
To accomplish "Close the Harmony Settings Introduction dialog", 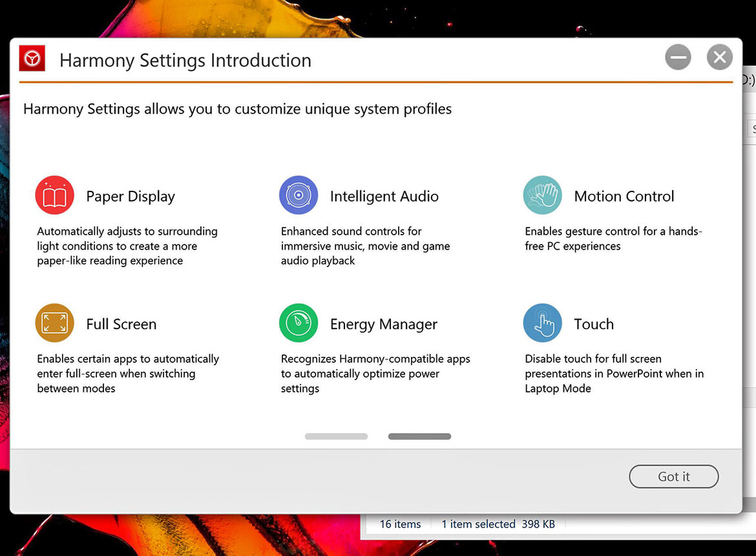I will (x=720, y=57).
